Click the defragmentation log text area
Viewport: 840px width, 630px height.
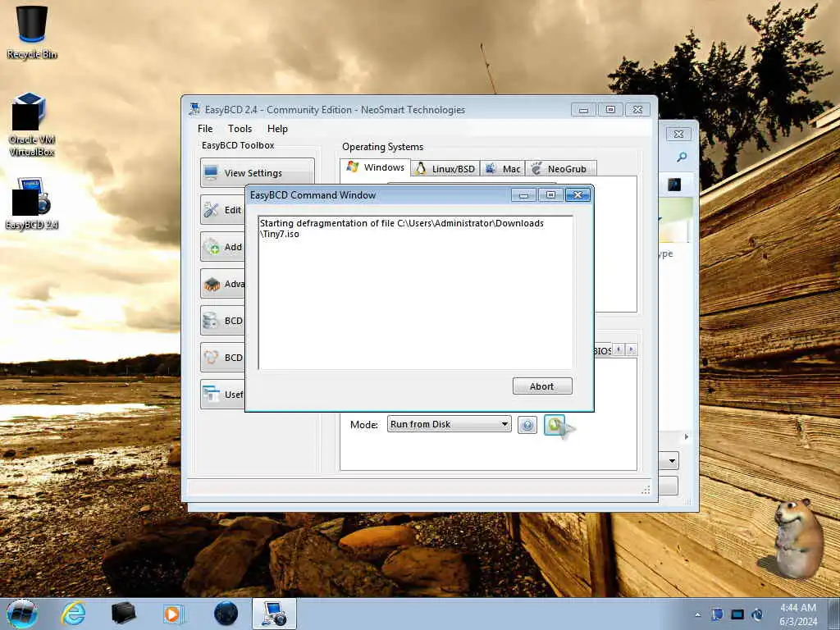point(416,293)
